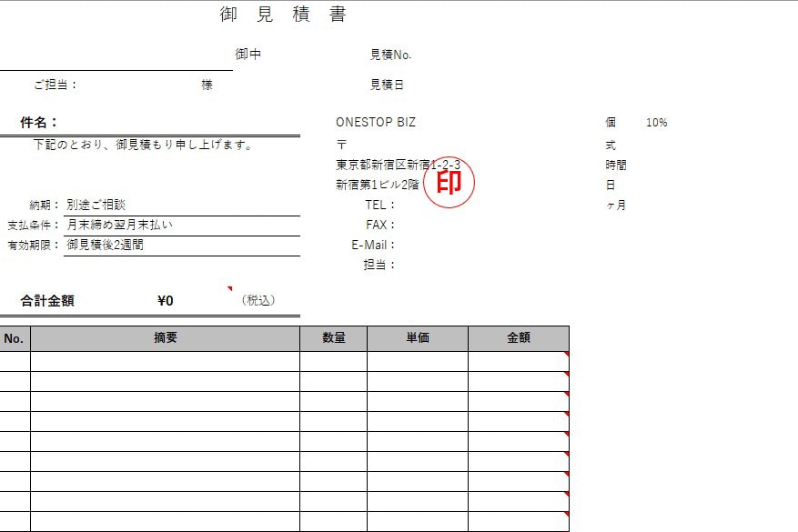The height and width of the screenshot is (532, 798).
Task: Select the 御中 cell
Action: (x=247, y=54)
